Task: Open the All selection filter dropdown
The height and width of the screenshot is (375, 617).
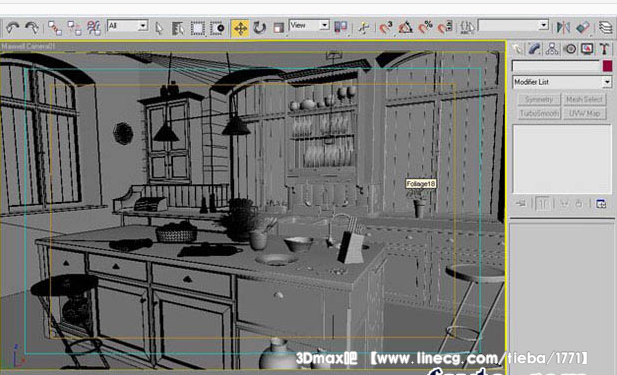Action: (x=127, y=26)
